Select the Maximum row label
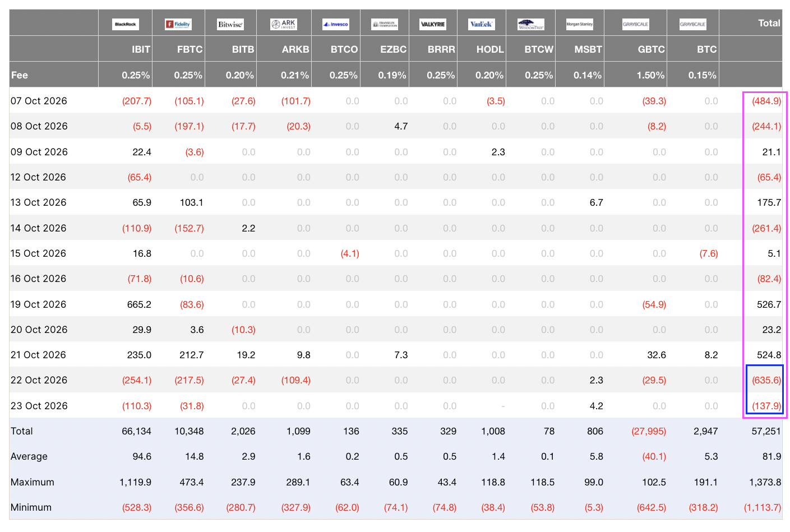Screen dimensions: 790x532 pos(33,482)
